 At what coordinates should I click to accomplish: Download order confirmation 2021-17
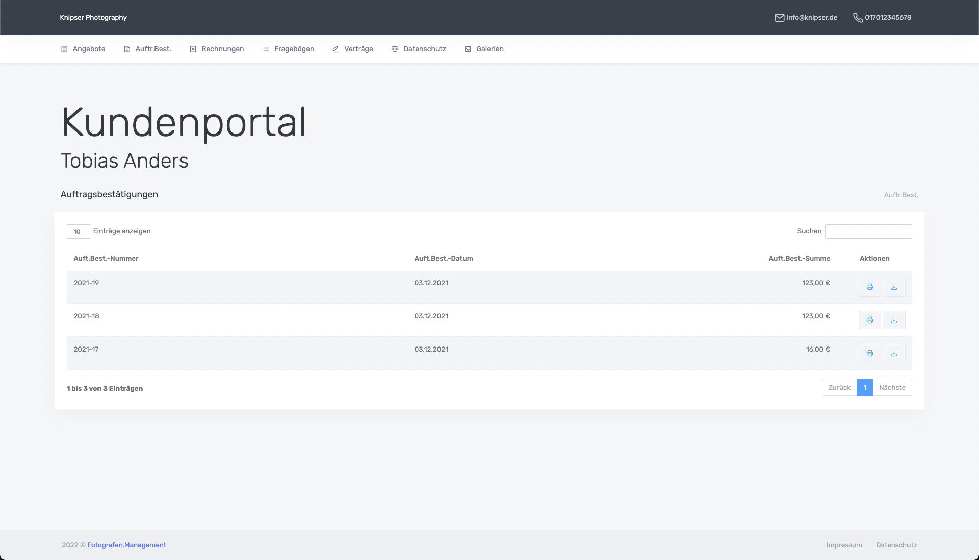(x=894, y=353)
